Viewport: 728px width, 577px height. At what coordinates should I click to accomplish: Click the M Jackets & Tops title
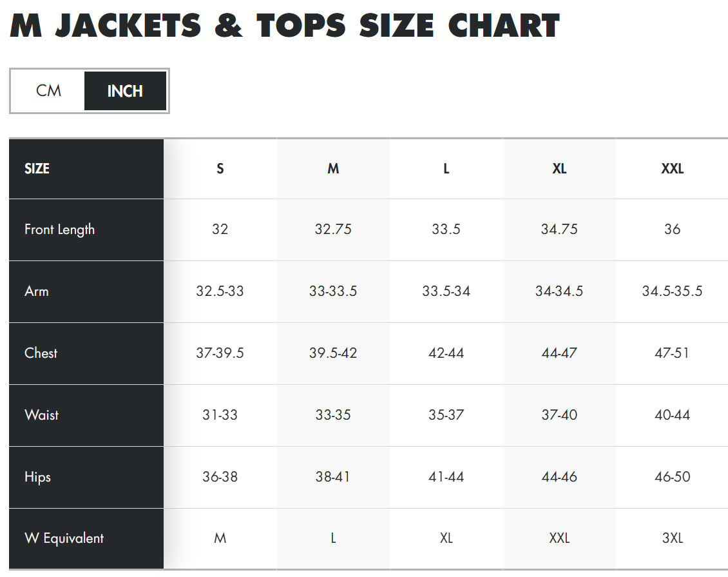285,26
